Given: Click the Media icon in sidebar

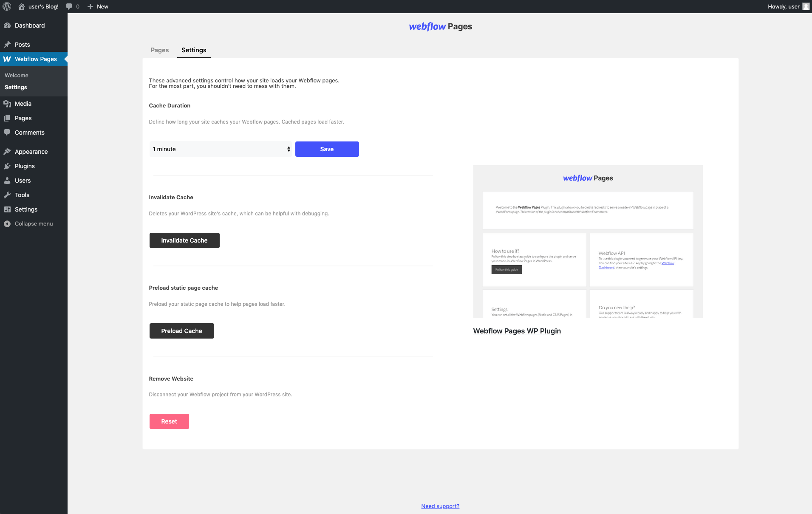Looking at the screenshot, I should 7,104.
